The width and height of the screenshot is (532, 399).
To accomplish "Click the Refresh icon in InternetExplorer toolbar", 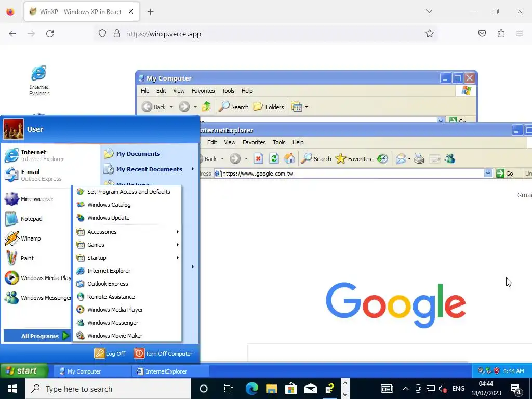I will pos(274,158).
